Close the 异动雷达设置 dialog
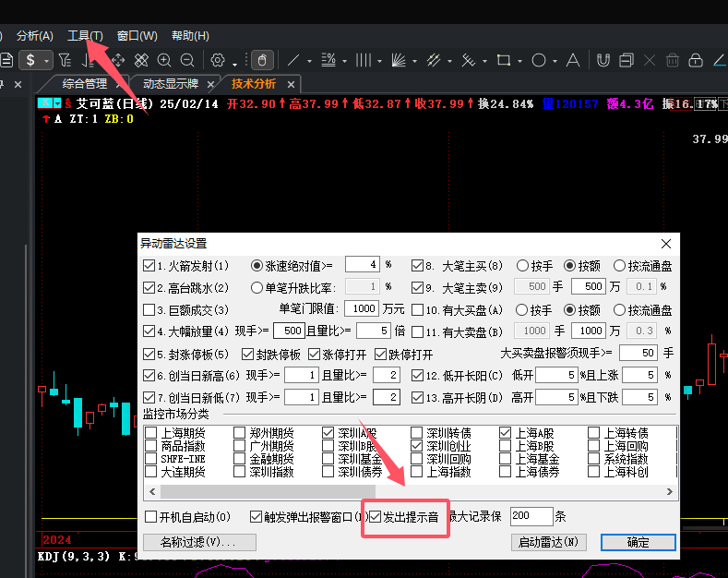 [x=666, y=244]
